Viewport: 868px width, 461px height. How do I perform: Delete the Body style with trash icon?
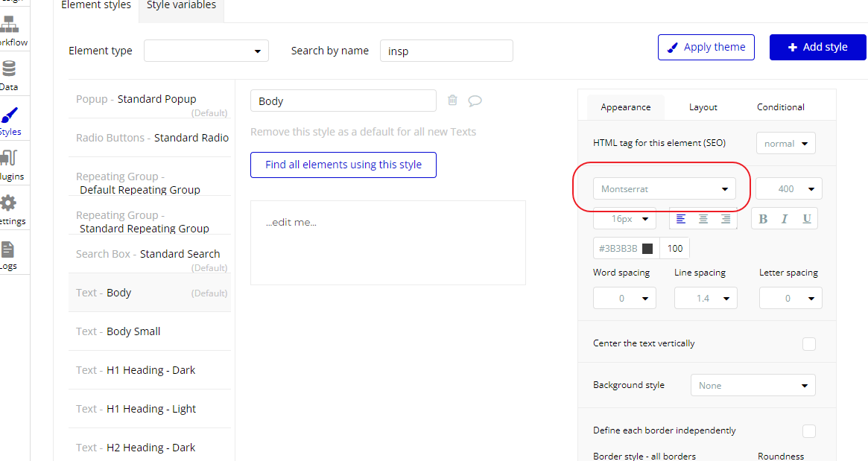click(x=452, y=101)
